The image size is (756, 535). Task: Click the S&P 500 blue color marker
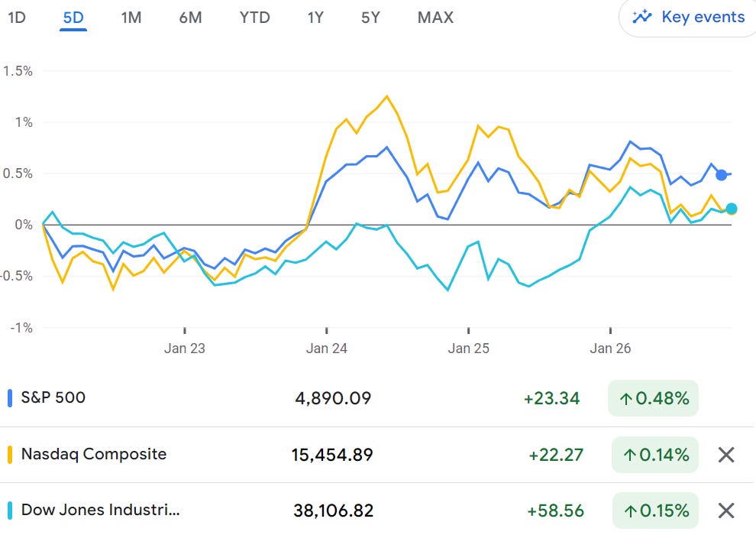[10, 398]
